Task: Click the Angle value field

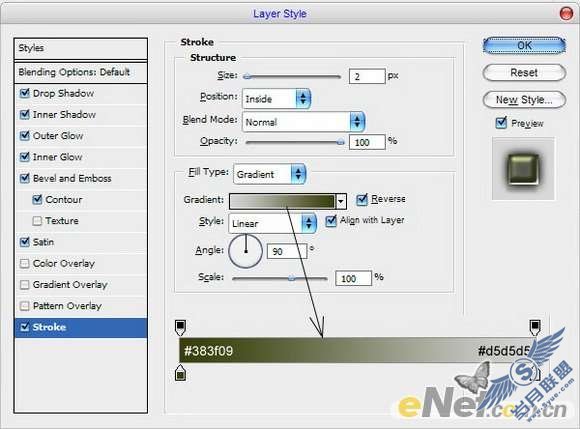Action: (x=287, y=251)
